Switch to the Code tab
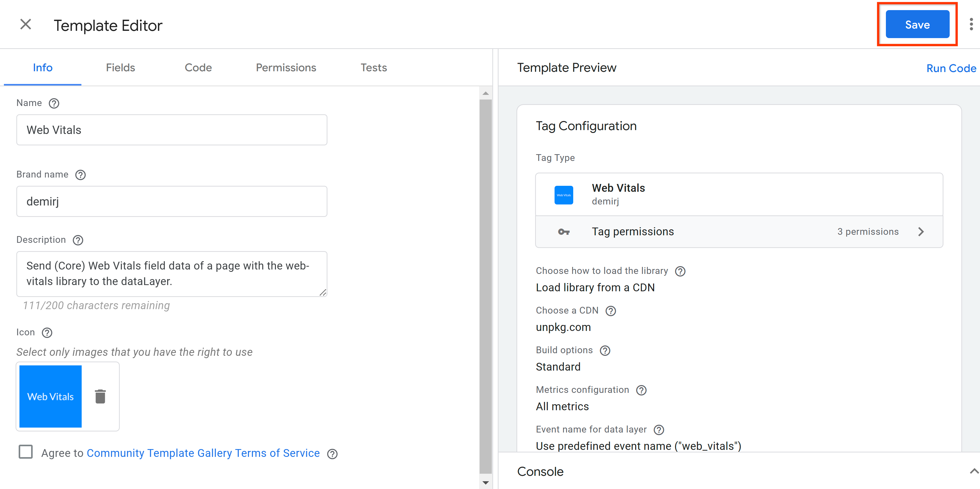The width and height of the screenshot is (980, 489). (198, 67)
